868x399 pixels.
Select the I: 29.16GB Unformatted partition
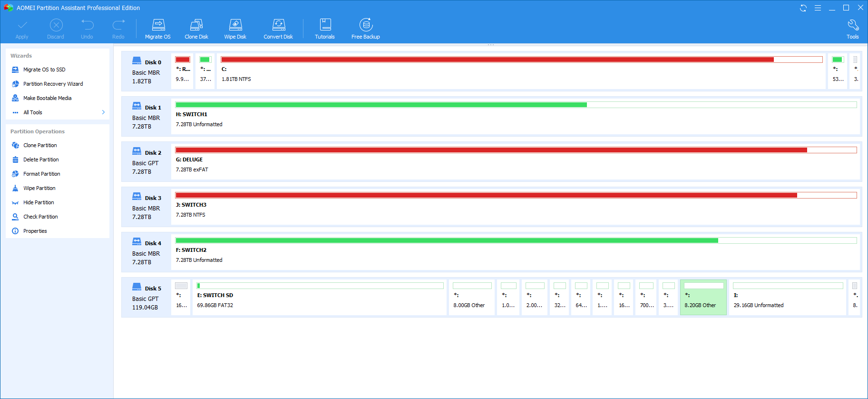[788, 297]
